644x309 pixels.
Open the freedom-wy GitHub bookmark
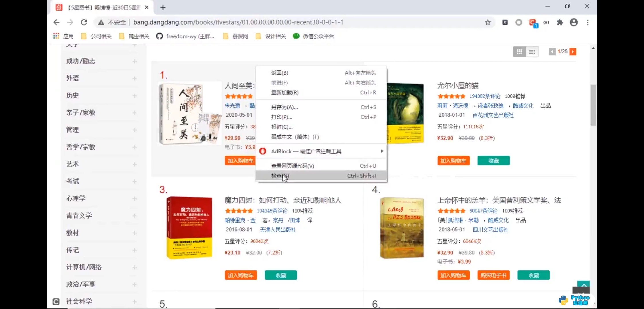185,36
